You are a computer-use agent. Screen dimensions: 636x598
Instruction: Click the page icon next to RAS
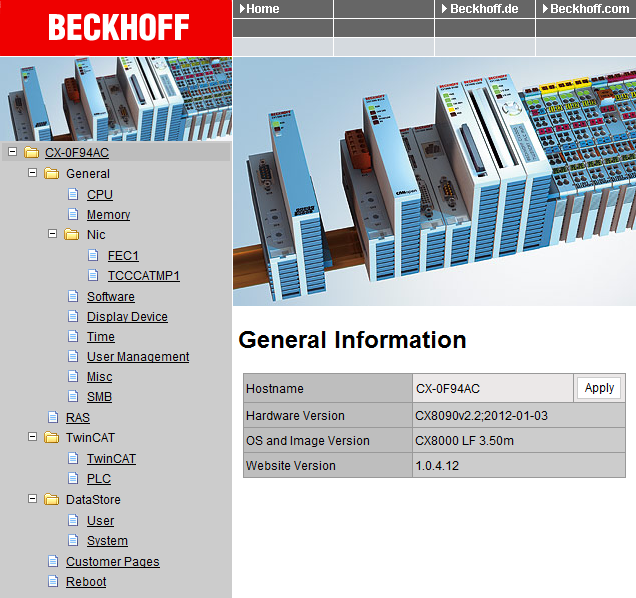pyautogui.click(x=53, y=417)
